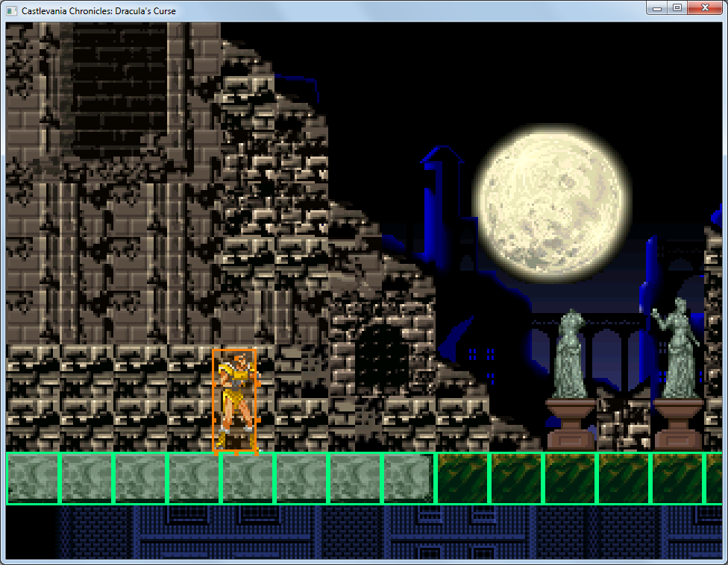
Task: Click the pedestal under the right statue
Action: (678, 423)
